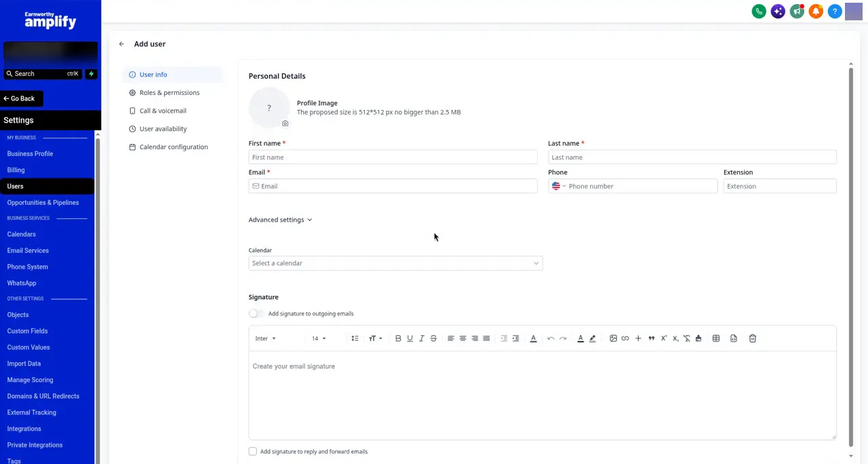Redo edit in signature editor
The width and height of the screenshot is (868, 464).
(563, 339)
